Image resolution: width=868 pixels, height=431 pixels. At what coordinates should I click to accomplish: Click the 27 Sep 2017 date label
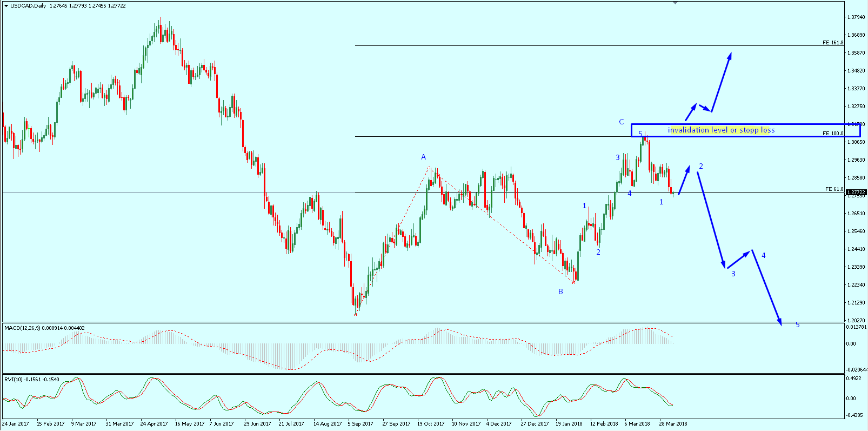pyautogui.click(x=396, y=424)
